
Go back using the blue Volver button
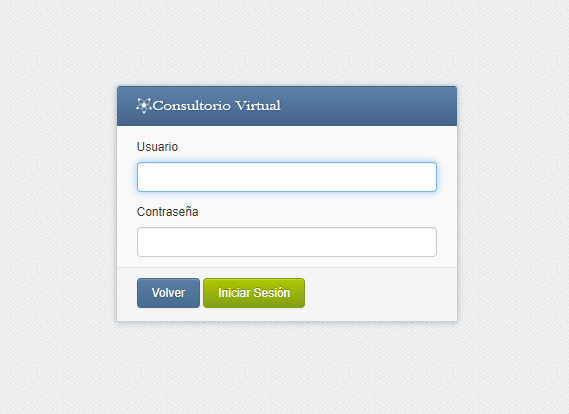pyautogui.click(x=168, y=293)
